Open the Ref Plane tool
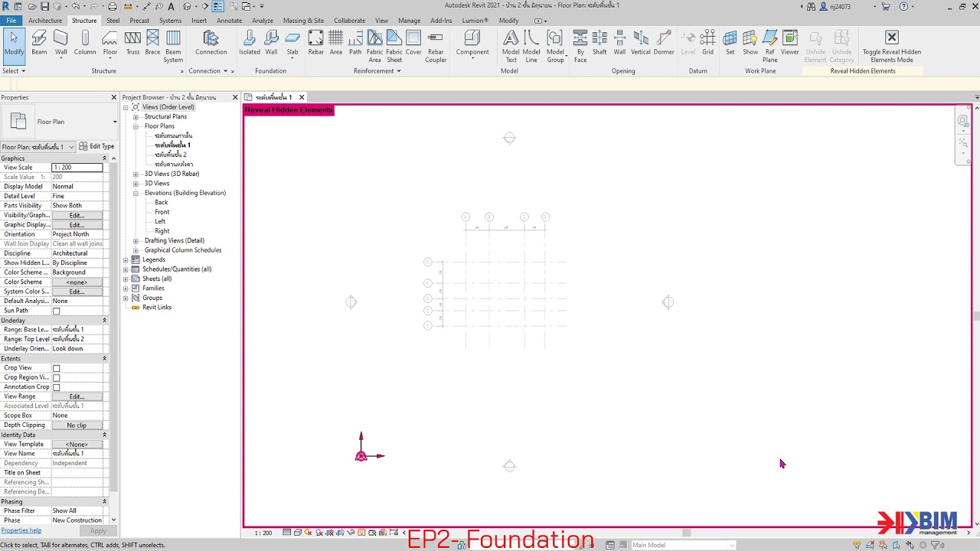Screen dimensions: 980x551 point(770,47)
